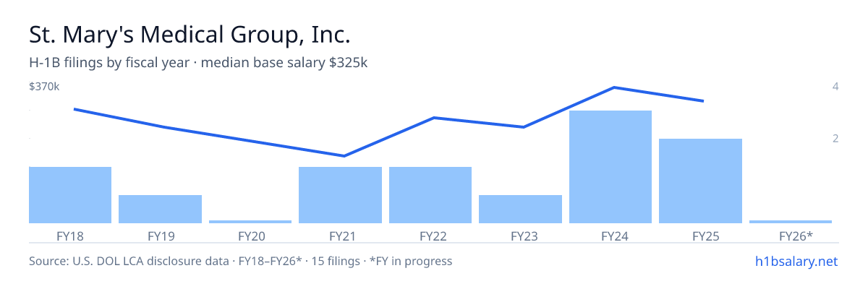The height and width of the screenshot is (289, 868).
Task: Click the FY24 salary line peak
Action: pos(614,87)
